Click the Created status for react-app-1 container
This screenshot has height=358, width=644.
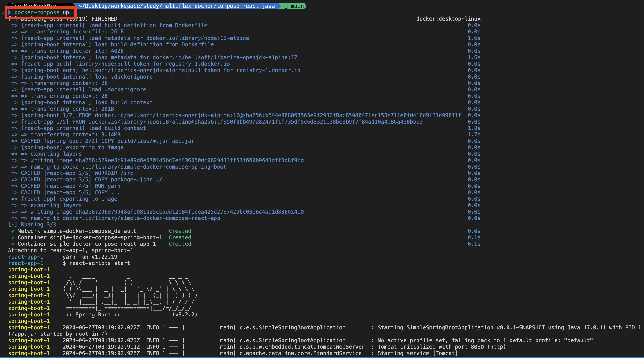tap(180, 244)
